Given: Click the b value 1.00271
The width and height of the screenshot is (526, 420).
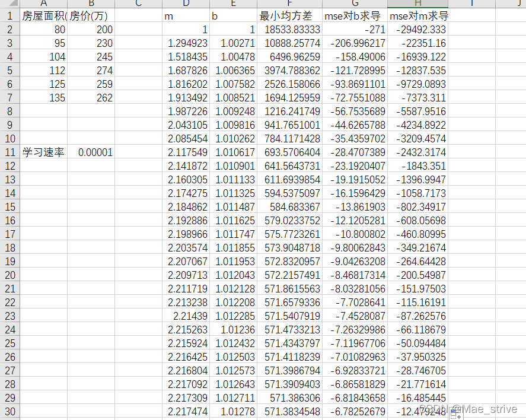Looking at the screenshot, I should [234, 43].
